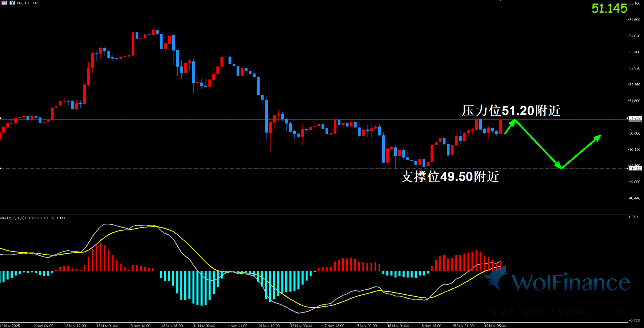
Task: Click the 压力位51.20附近 text annotation
Action: (511, 111)
